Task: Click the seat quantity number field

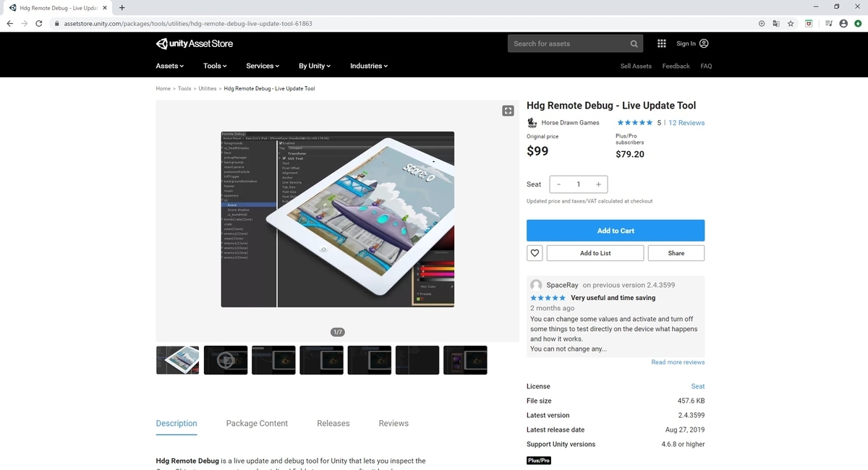Action: (579, 184)
